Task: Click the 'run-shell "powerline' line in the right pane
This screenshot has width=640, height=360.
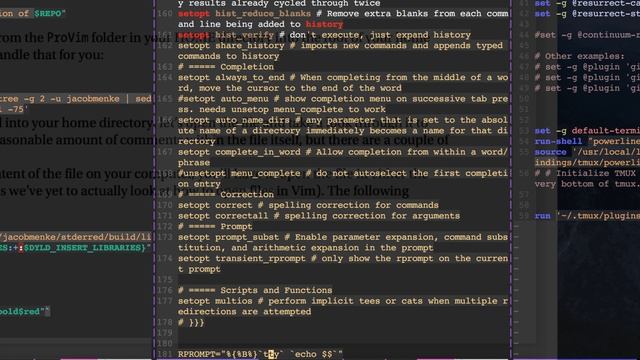Action: 587,141
